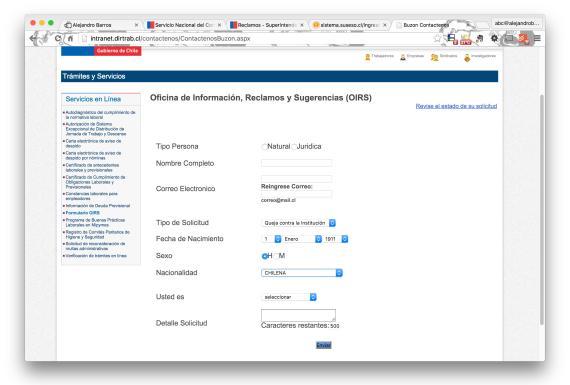Click the Detalle Solicitud text area
This screenshot has height=385, width=570.
(x=298, y=315)
